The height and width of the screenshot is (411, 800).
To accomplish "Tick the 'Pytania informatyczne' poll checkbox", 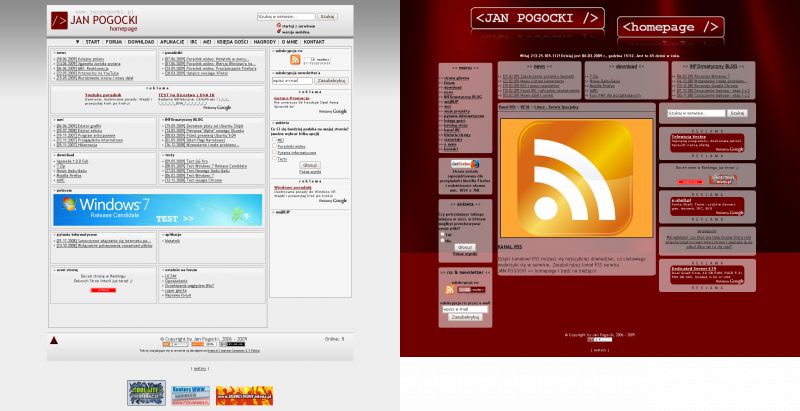I will [274, 152].
